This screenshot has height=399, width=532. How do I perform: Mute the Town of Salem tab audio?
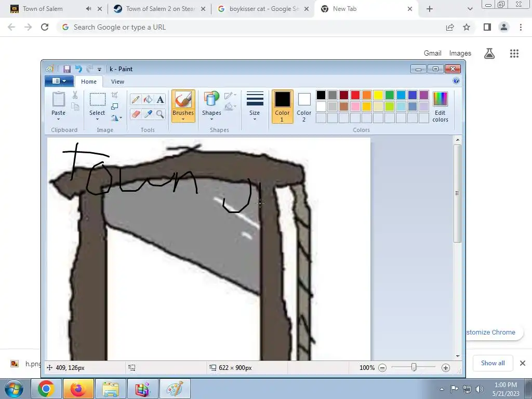point(88,9)
